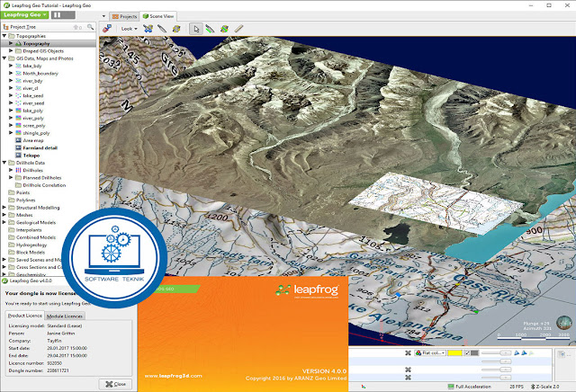The height and width of the screenshot is (392, 576).
Task: Expand the Planned Drillholes folder
Action: click(11, 177)
